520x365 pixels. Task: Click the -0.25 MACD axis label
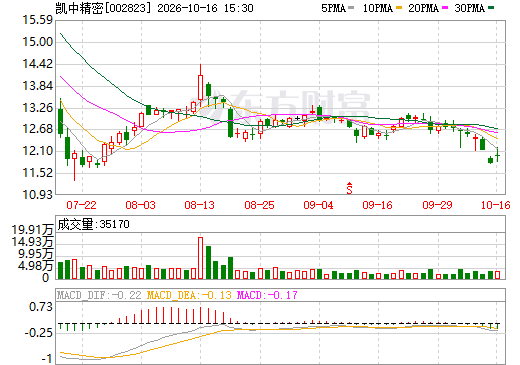pos(39,333)
